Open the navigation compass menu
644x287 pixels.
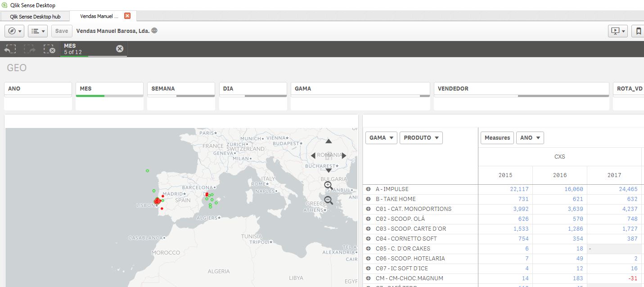click(x=14, y=31)
